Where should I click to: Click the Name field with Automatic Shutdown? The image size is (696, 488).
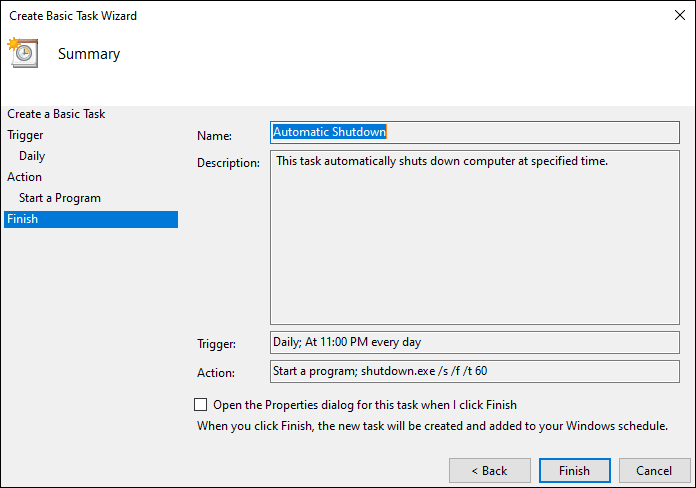[475, 132]
